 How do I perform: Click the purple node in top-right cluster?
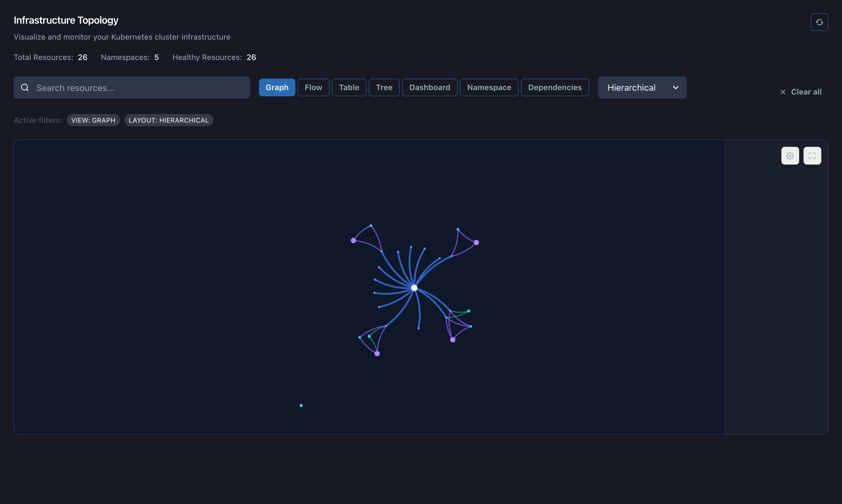coord(477,242)
